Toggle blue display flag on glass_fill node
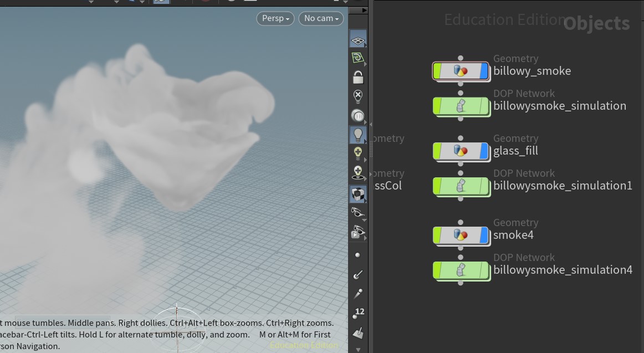 click(x=484, y=151)
